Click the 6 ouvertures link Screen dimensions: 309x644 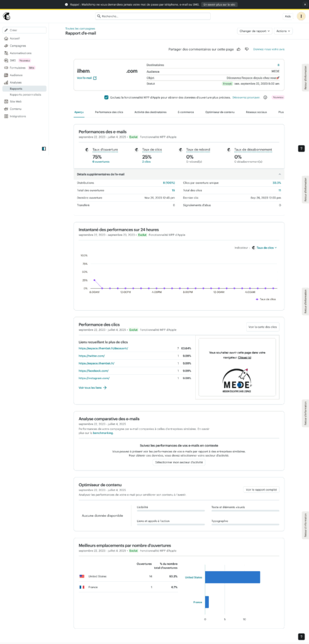[100, 162]
